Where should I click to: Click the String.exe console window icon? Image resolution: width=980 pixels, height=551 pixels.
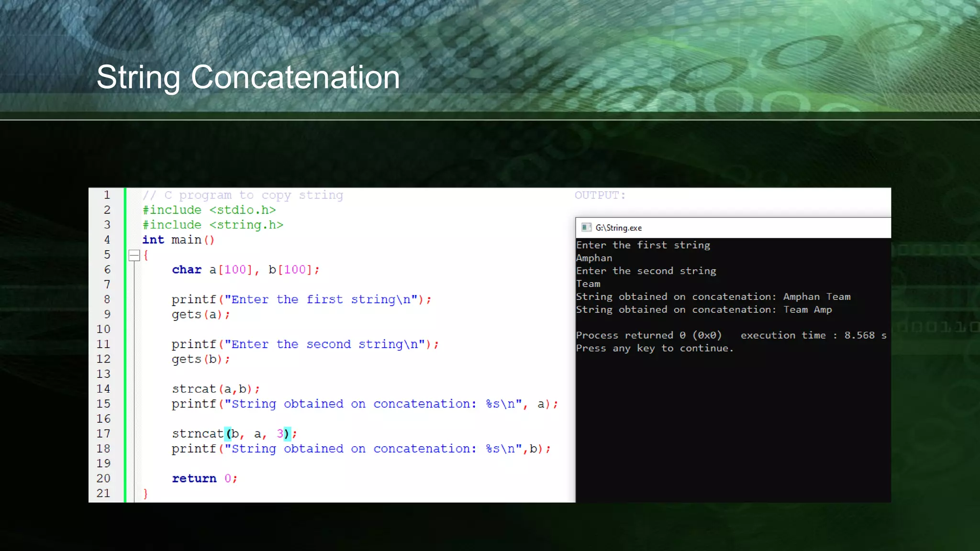point(586,227)
